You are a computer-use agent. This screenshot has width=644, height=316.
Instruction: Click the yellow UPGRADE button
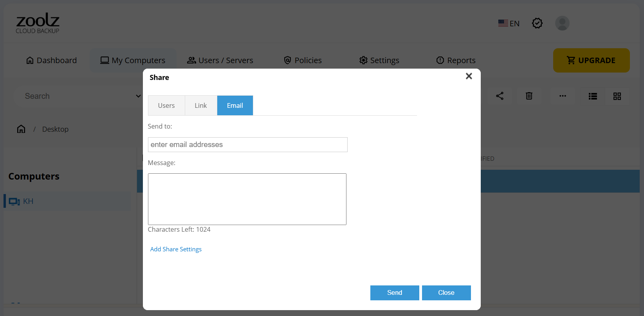tap(591, 60)
